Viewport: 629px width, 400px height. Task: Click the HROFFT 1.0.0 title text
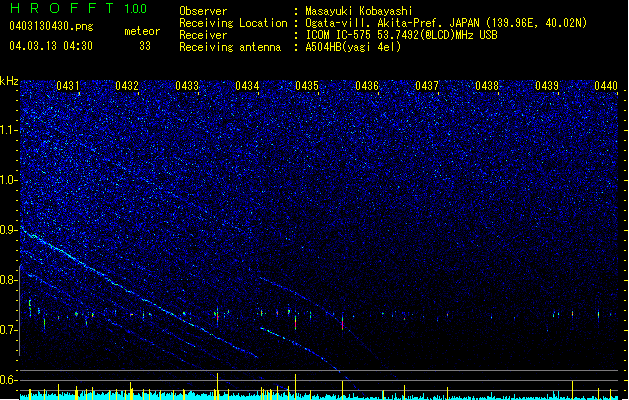pos(78,8)
